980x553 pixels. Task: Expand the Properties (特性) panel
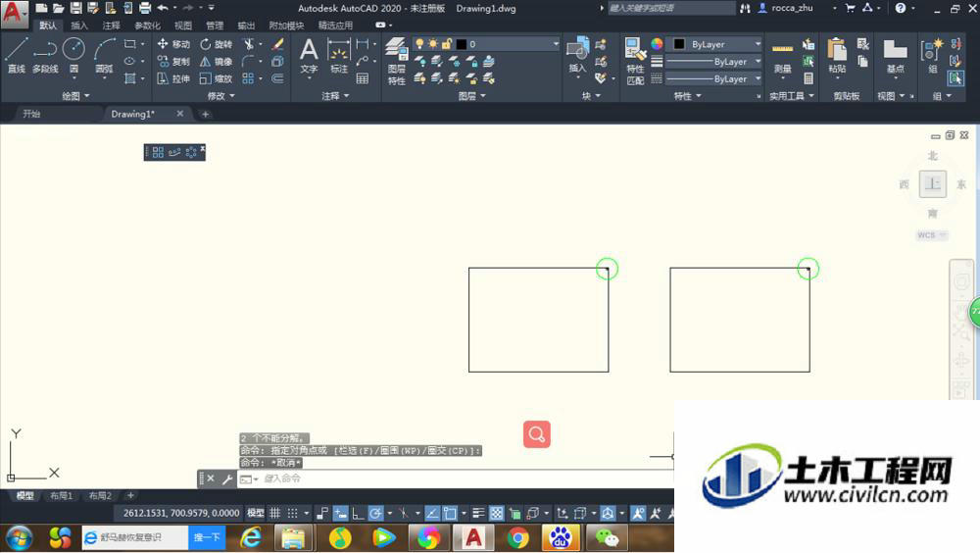coord(688,96)
